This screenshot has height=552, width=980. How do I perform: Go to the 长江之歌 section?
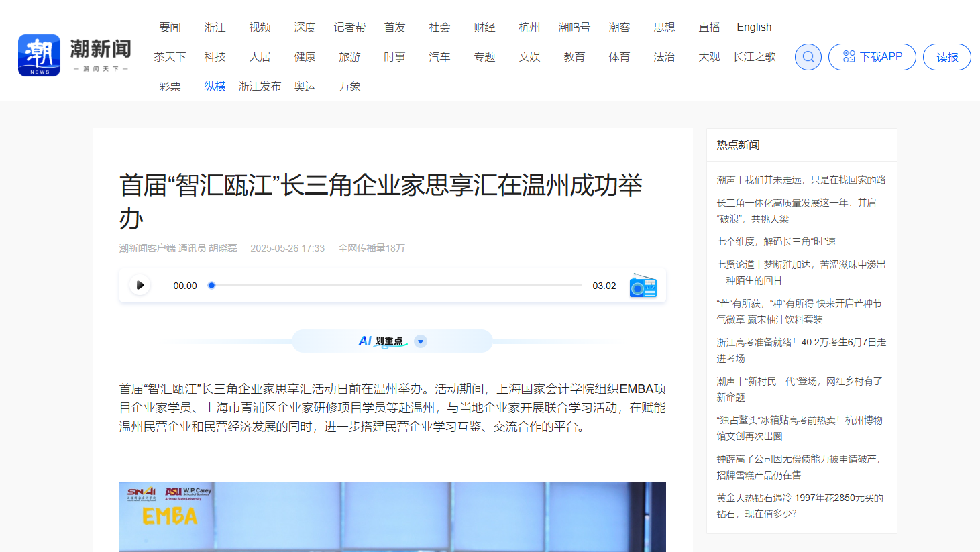click(x=754, y=57)
